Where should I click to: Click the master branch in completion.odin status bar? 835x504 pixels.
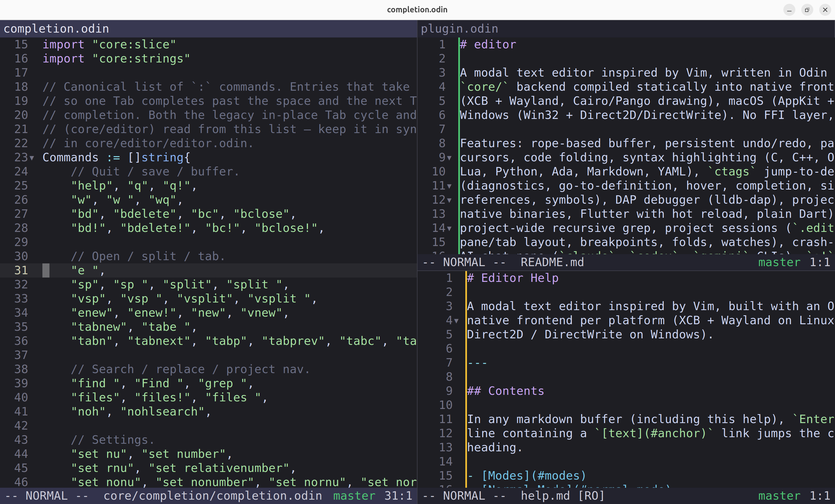(354, 496)
